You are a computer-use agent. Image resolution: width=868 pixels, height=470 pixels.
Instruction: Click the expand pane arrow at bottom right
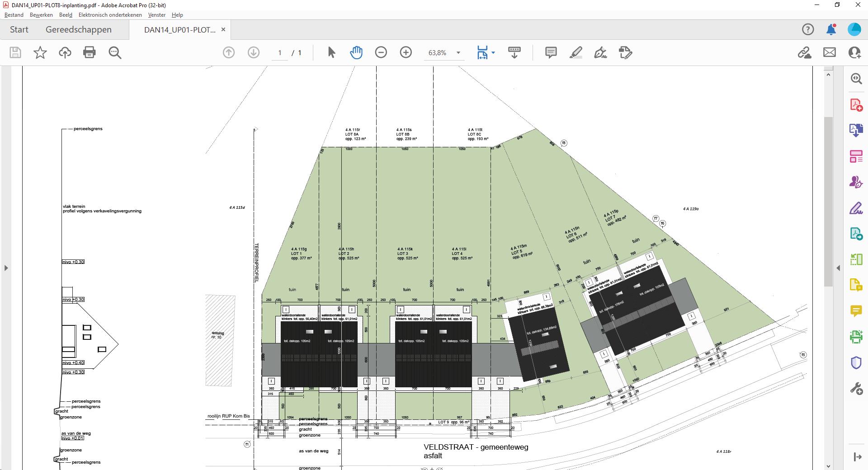857,457
